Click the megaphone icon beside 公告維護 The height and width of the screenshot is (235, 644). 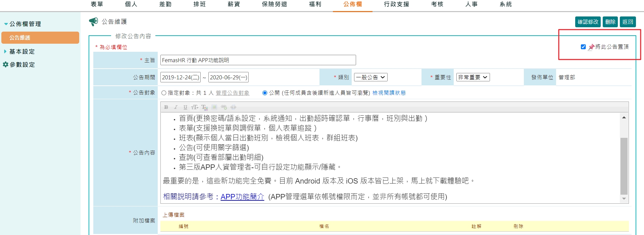point(93,22)
